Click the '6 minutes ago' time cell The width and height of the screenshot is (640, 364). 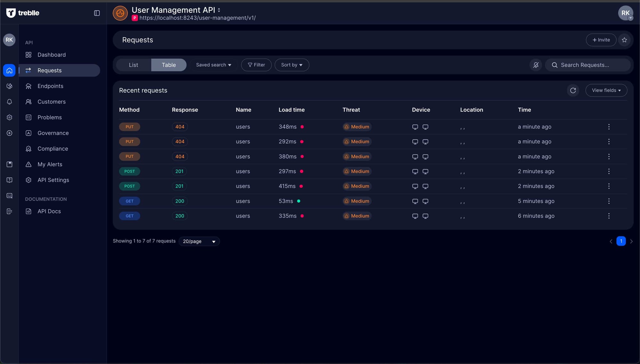[536, 216]
